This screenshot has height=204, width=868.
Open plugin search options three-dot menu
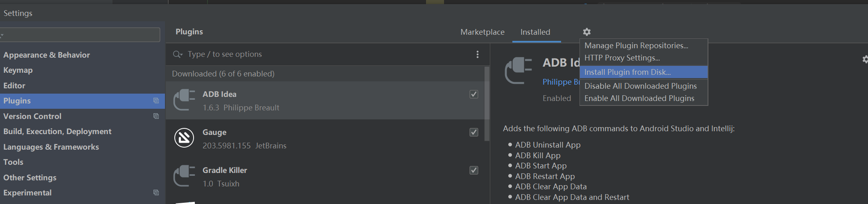[477, 54]
